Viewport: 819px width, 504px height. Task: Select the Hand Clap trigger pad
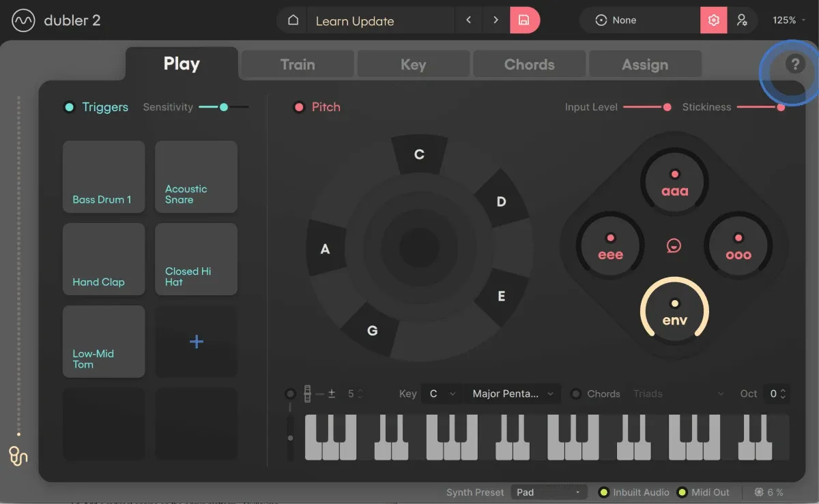tap(104, 259)
